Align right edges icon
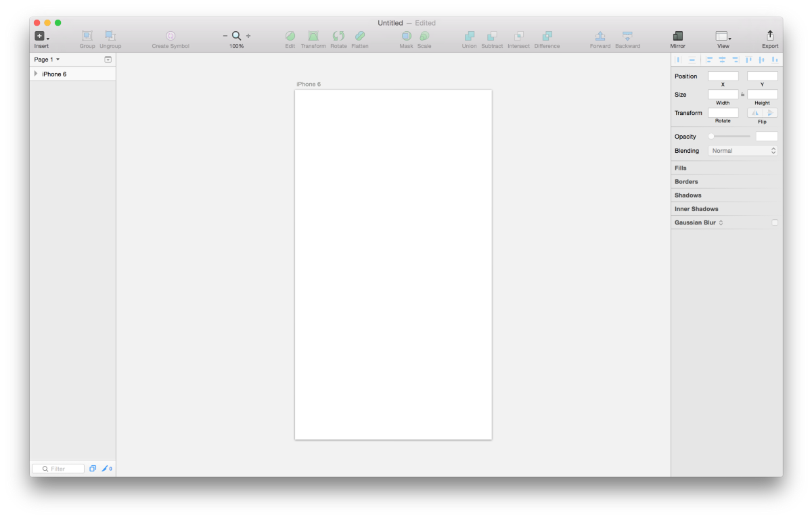The image size is (812, 518). (x=736, y=60)
